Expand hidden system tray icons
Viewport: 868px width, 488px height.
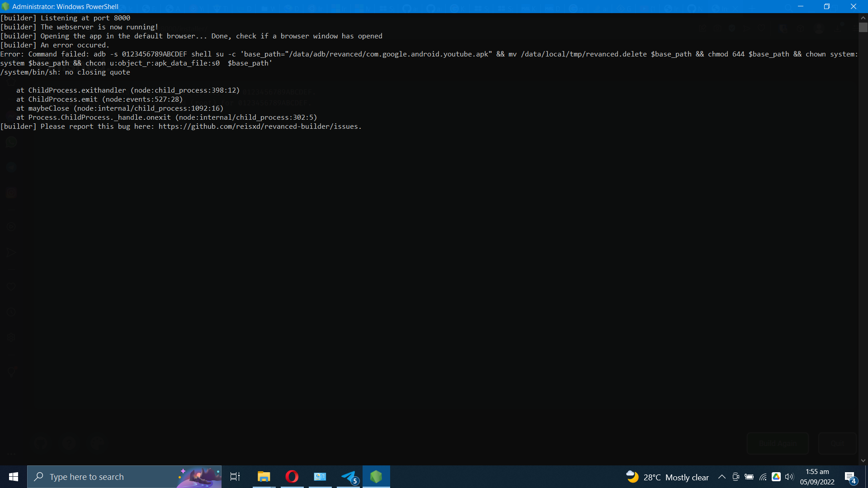[x=722, y=477]
